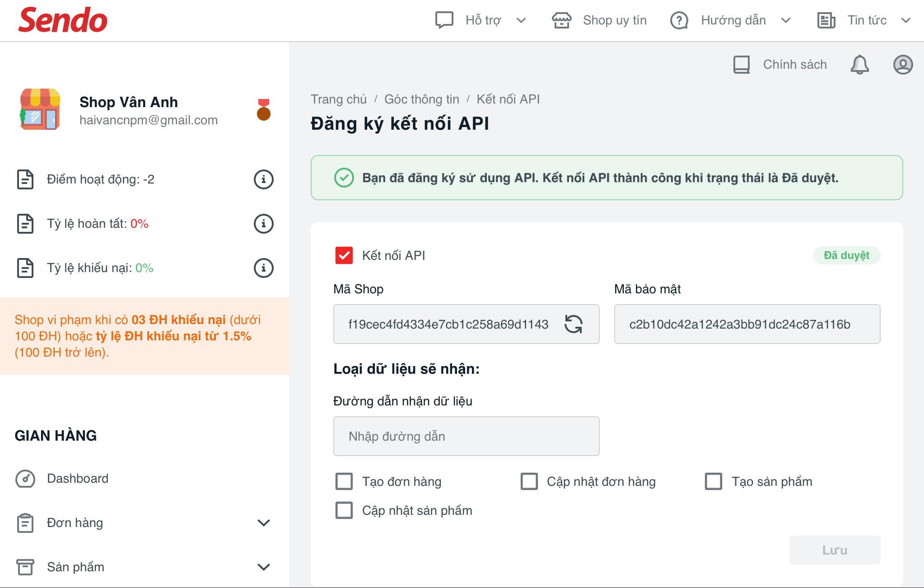Uncheck the Kết nối API checkbox

point(344,255)
